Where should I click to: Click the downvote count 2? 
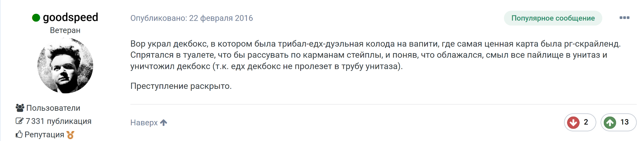(x=586, y=122)
